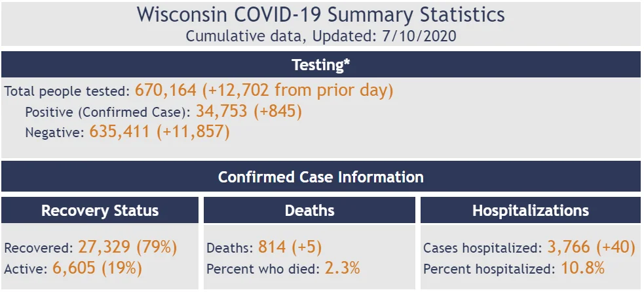Click the Percent who died 2.3% value

click(342, 268)
